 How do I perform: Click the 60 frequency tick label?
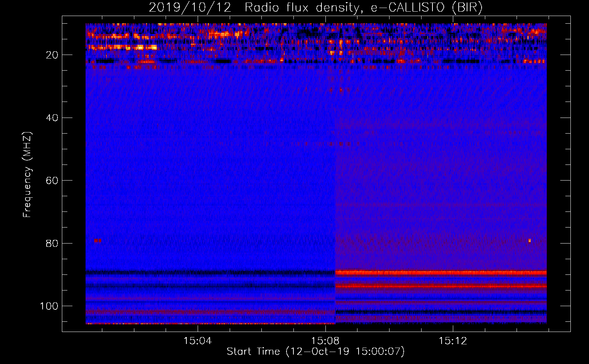point(52,181)
